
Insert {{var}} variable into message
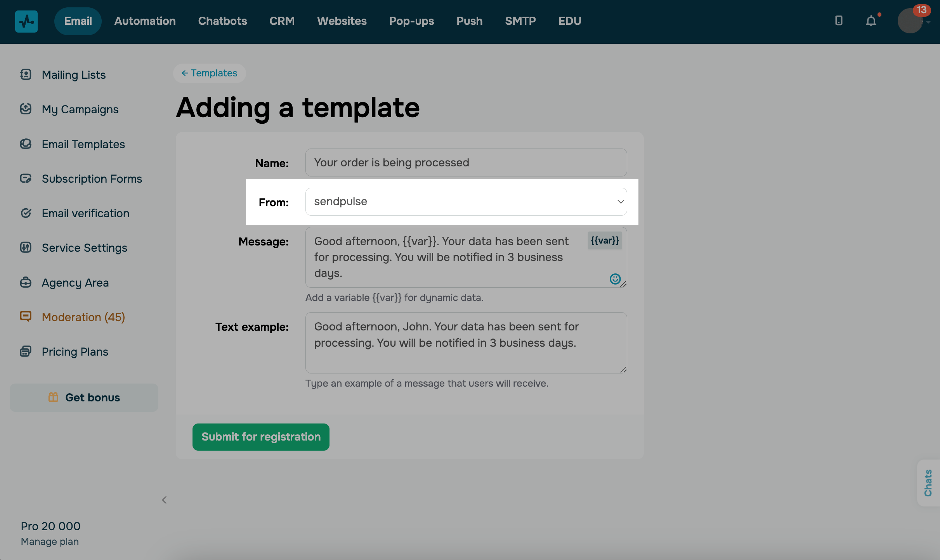pos(605,240)
